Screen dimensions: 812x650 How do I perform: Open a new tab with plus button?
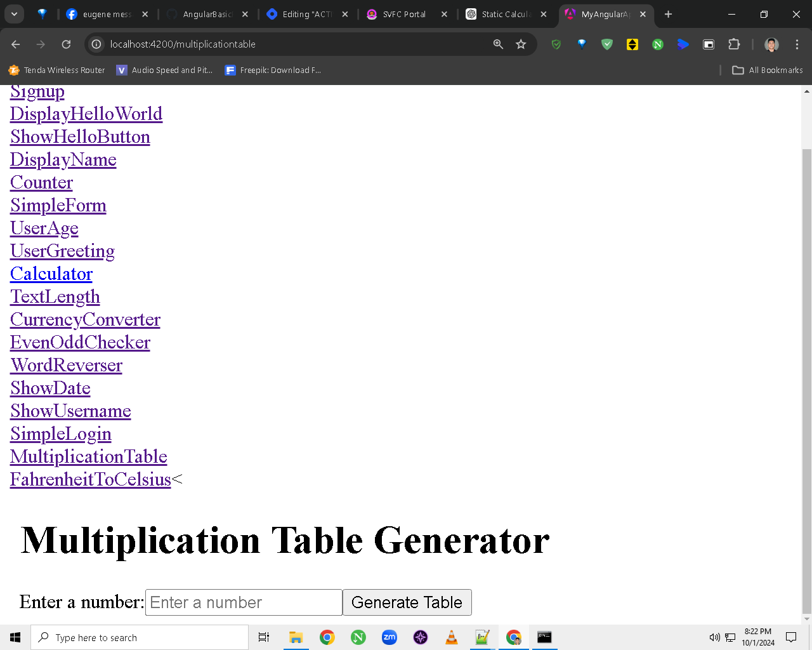coord(668,14)
